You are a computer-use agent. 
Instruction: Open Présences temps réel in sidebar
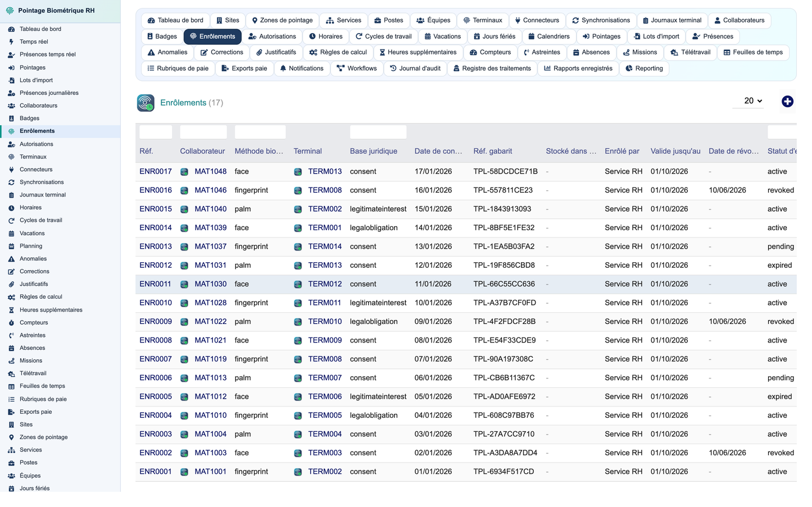[47, 54]
